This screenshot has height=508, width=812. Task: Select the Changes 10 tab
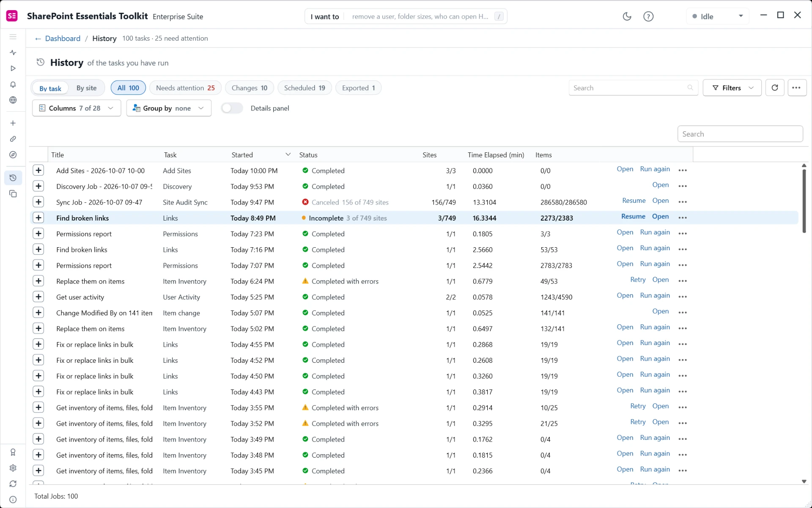click(x=250, y=88)
